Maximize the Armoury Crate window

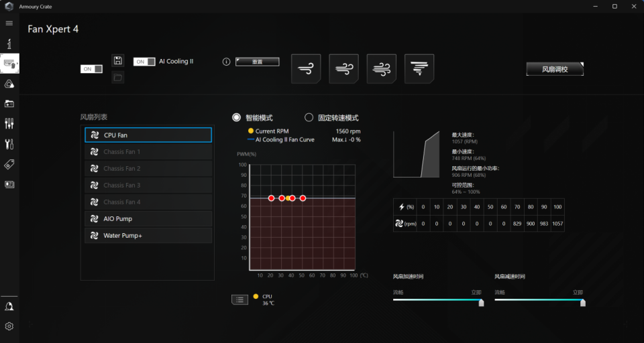[x=614, y=6]
